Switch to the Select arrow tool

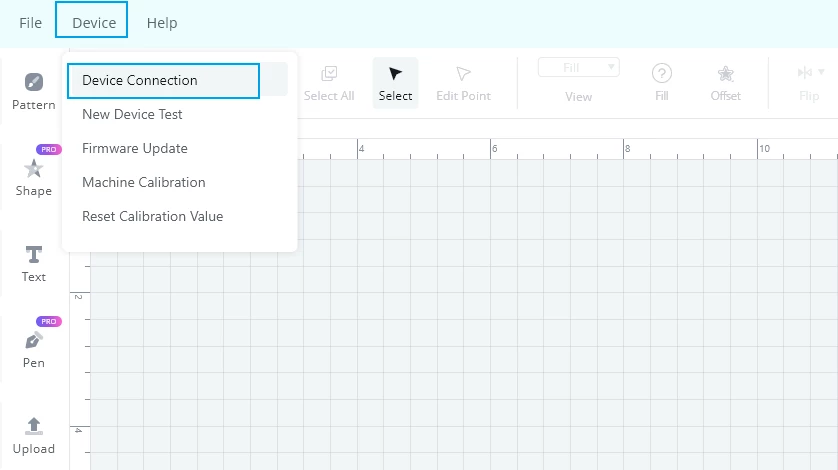coord(395,83)
